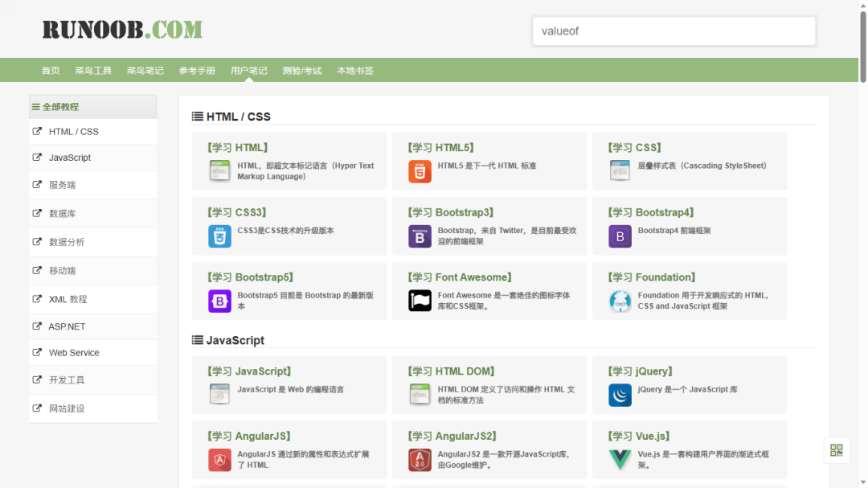This screenshot has height=488, width=868.
Task: Click the external-link icon beside JavaScript in sidebar
Action: 37,158
